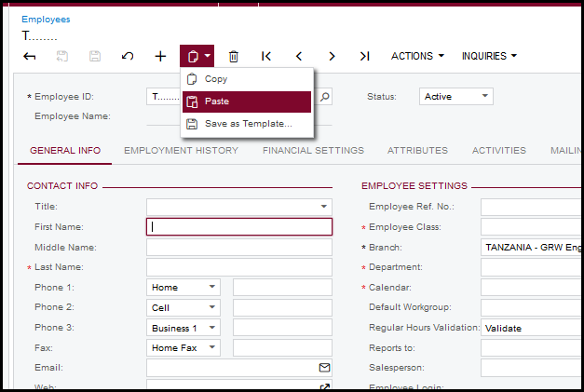Go to previous record arrow
The width and height of the screenshot is (584, 392).
[x=299, y=57]
